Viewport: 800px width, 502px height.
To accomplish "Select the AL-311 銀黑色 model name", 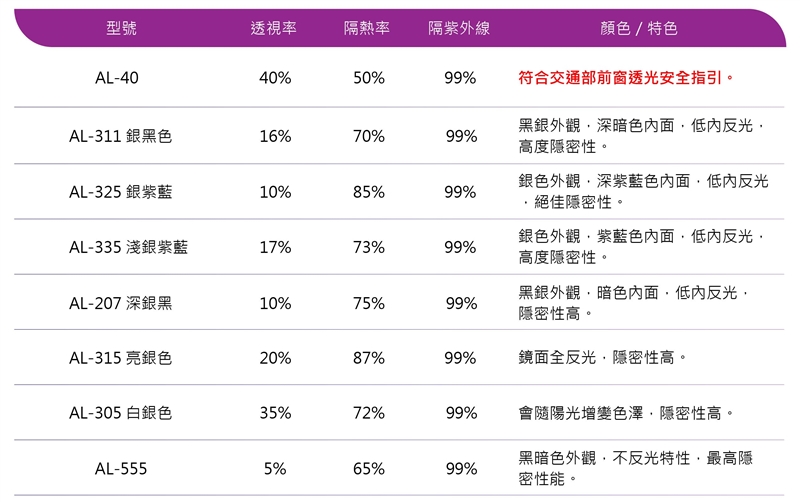I will click(x=120, y=136).
